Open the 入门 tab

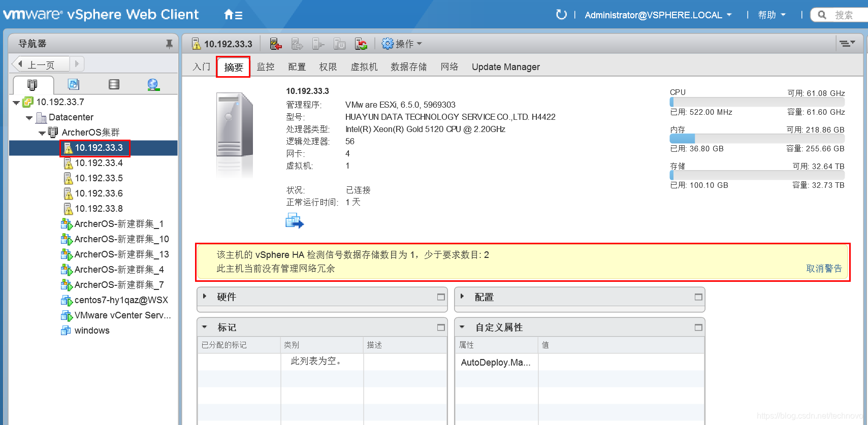202,67
